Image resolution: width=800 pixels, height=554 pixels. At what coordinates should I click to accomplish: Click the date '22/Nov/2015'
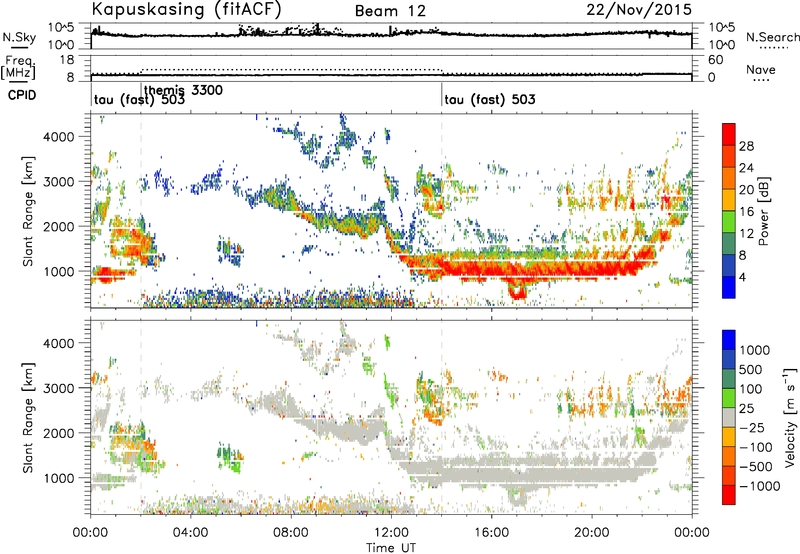[x=639, y=10]
